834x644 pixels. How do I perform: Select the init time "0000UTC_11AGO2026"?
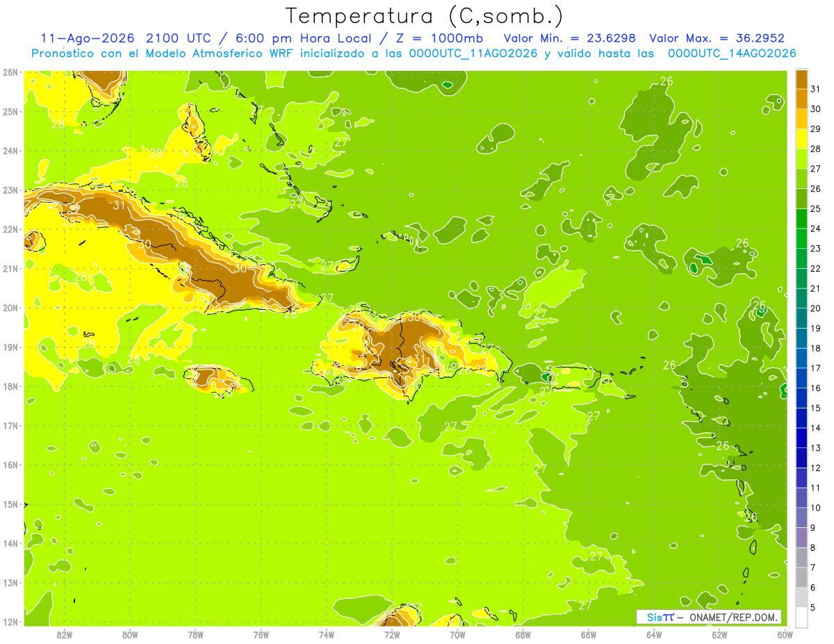(x=473, y=53)
